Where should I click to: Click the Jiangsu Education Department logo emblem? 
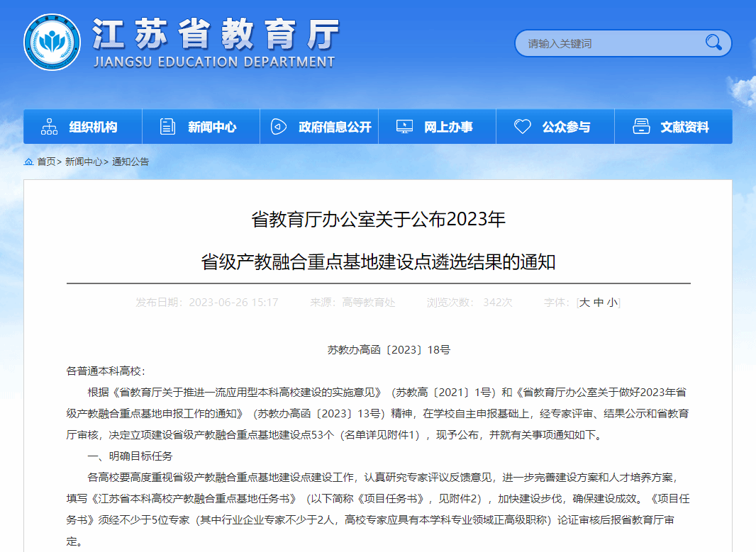[52, 42]
